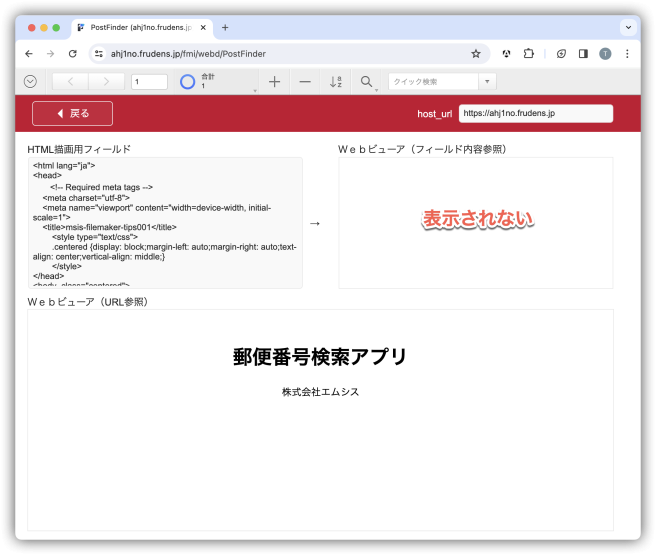This screenshot has height=555, width=656.
Task: Select the PostFinder browser tab
Action: 142,28
